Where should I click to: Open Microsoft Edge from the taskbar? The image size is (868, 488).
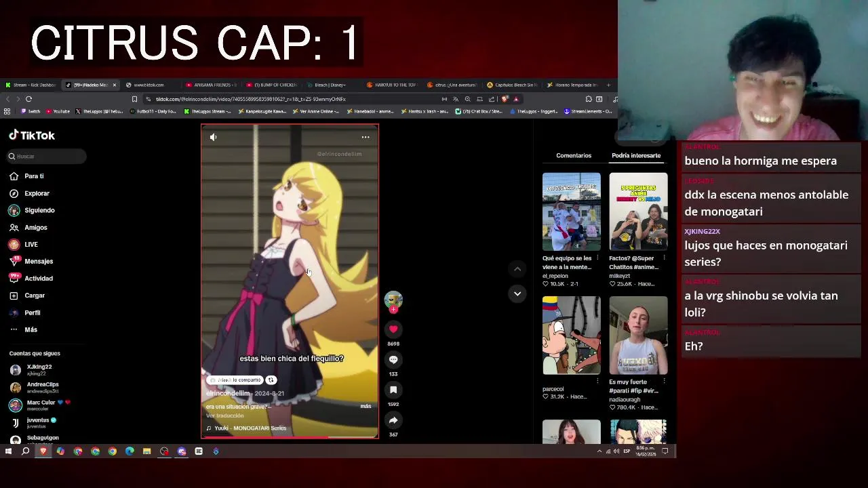(x=130, y=451)
